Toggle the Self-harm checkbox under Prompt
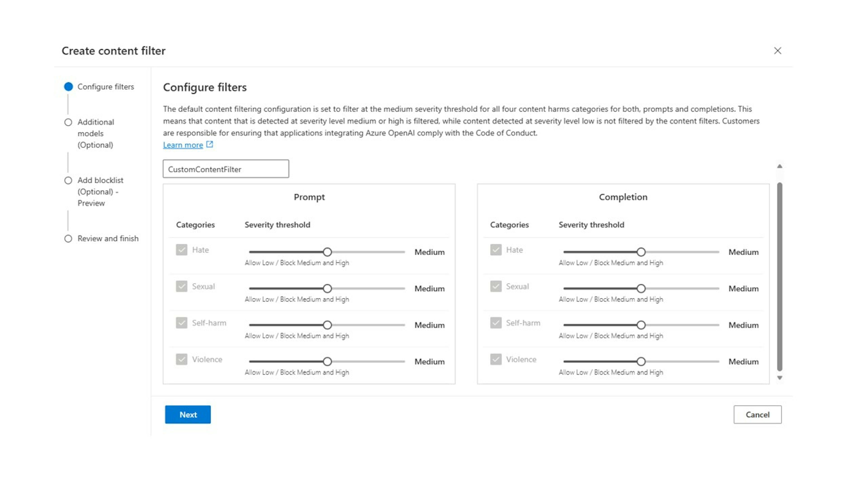The image size is (868, 488). coord(181,323)
